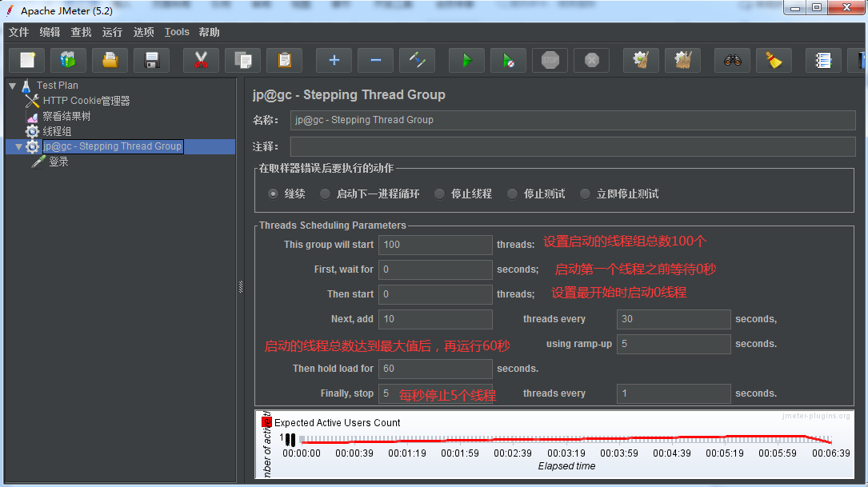The width and height of the screenshot is (868, 487).
Task: Select jp@gc - Stepping Thread Group item
Action: coord(113,146)
